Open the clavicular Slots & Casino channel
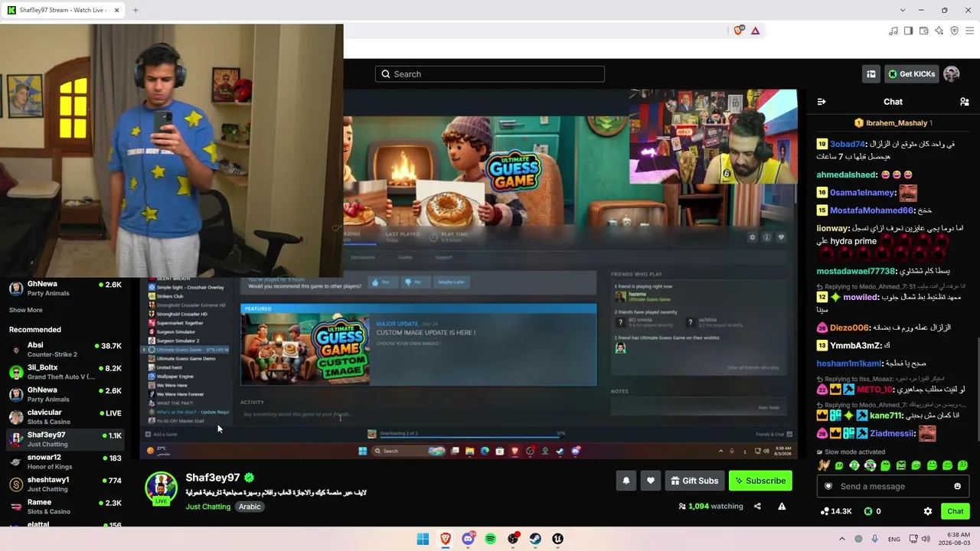980x551 pixels. coord(65,417)
